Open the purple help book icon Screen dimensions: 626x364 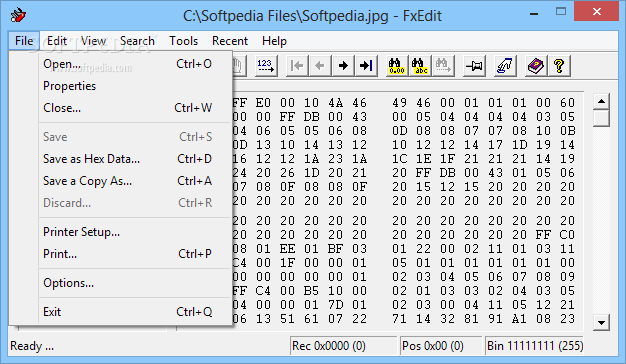(x=536, y=65)
